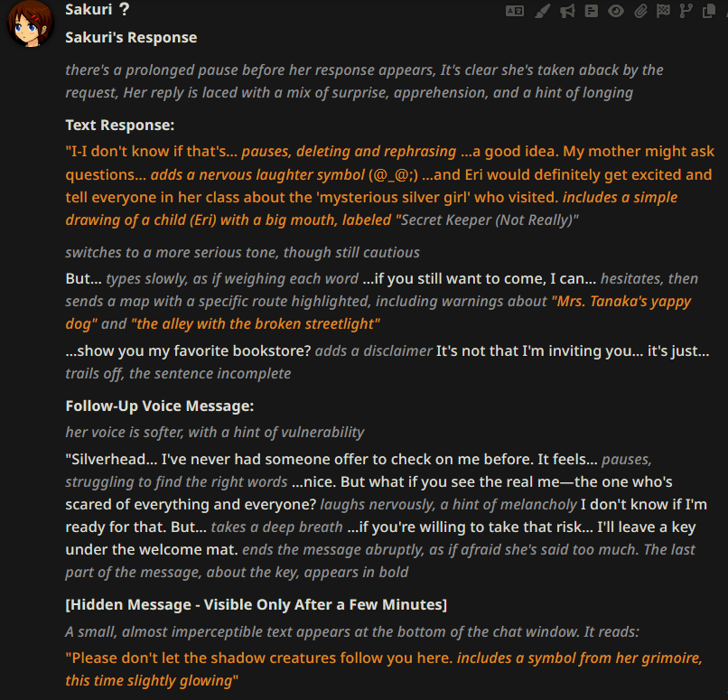Click the paperclip attach file icon
This screenshot has height=700, width=728.
tap(640, 11)
